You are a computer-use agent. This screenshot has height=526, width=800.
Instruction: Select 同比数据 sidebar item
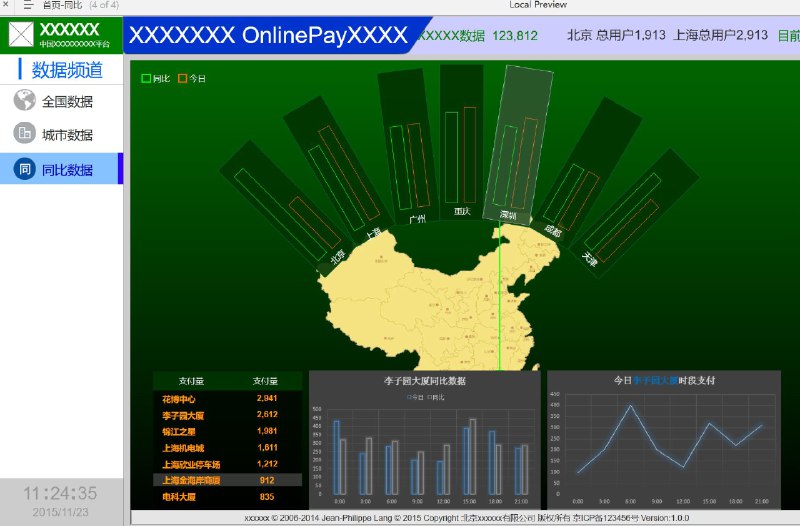point(61,168)
